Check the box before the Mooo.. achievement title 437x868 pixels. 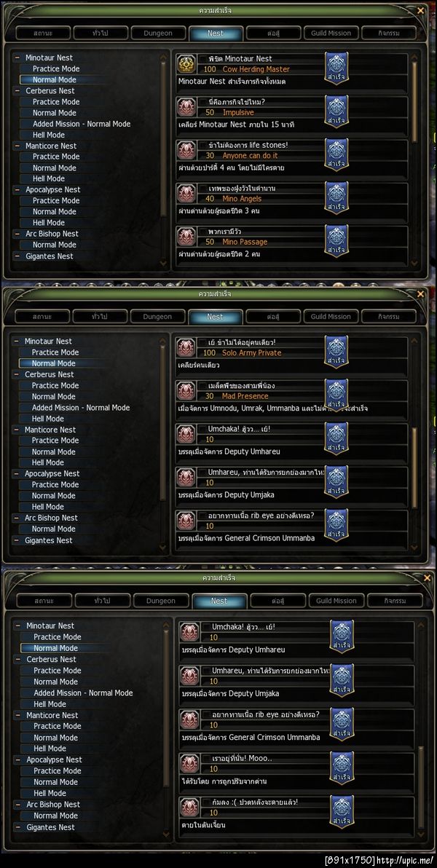[x=206, y=758]
